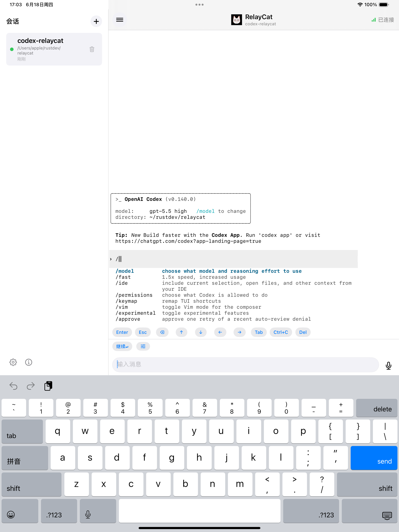
Task: Tap the chatgpt.com codex URL text
Action: pyautogui.click(x=188, y=241)
